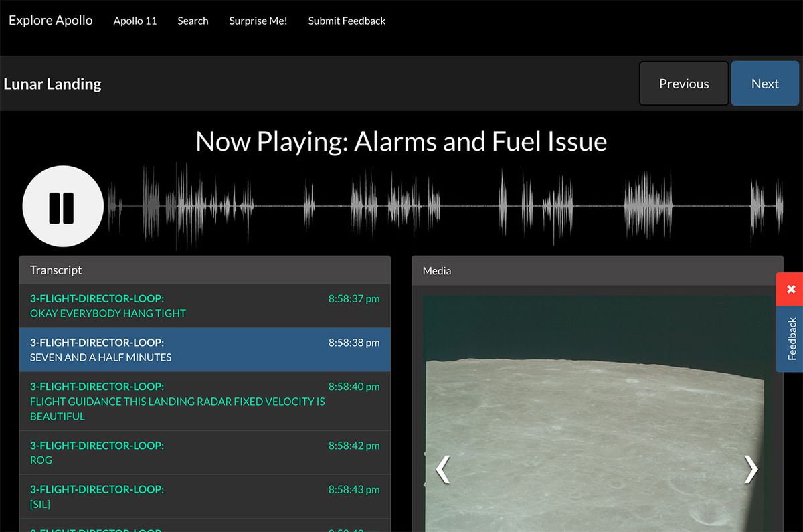Open the Apollo 11 menu item
Viewport: 803px width, 532px height.
pos(135,21)
